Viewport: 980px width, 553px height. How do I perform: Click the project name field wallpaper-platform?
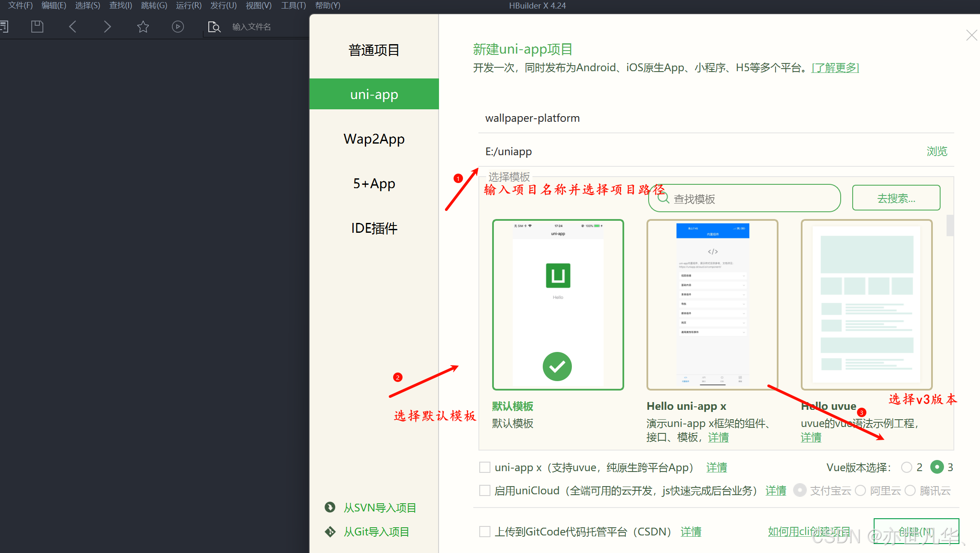coord(716,118)
